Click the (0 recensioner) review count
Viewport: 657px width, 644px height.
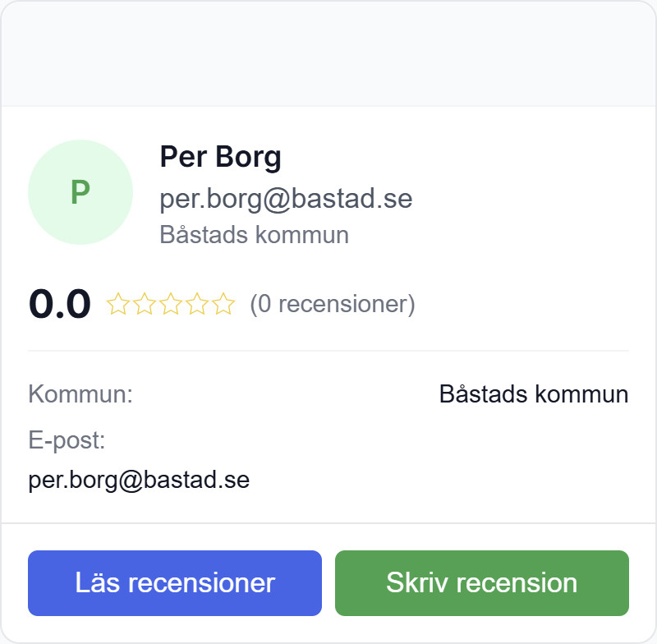coord(333,305)
